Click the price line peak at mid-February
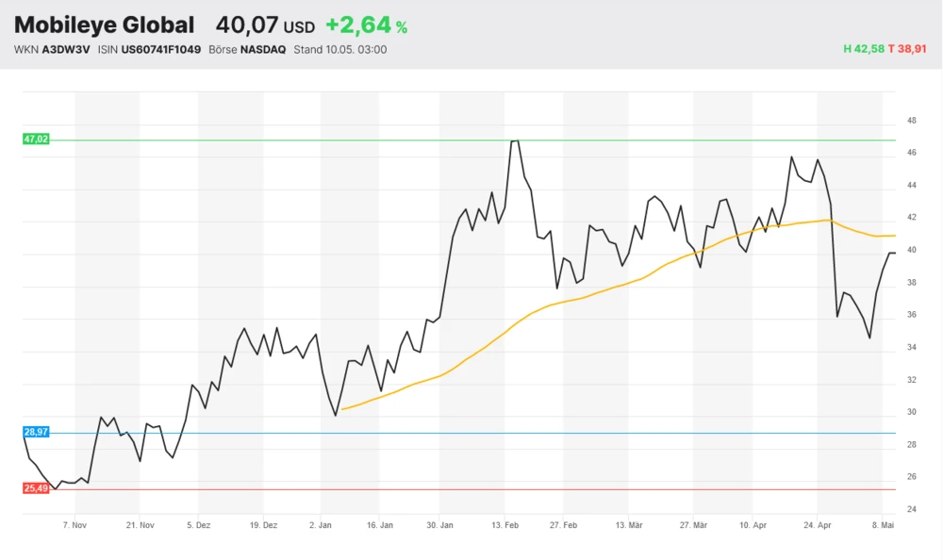943x560 pixels. (x=515, y=141)
